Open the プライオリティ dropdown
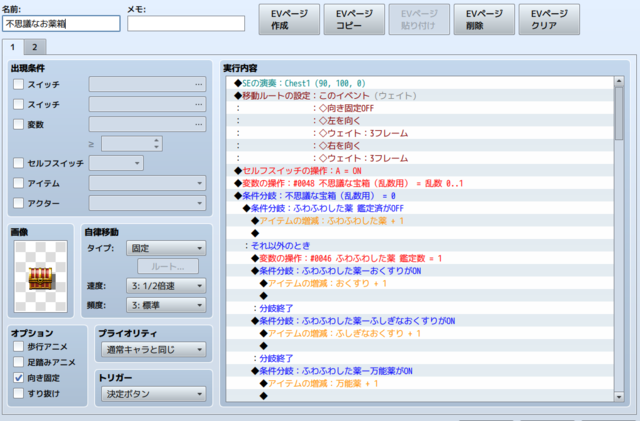Image resolution: width=640 pixels, height=421 pixels. 153,350
